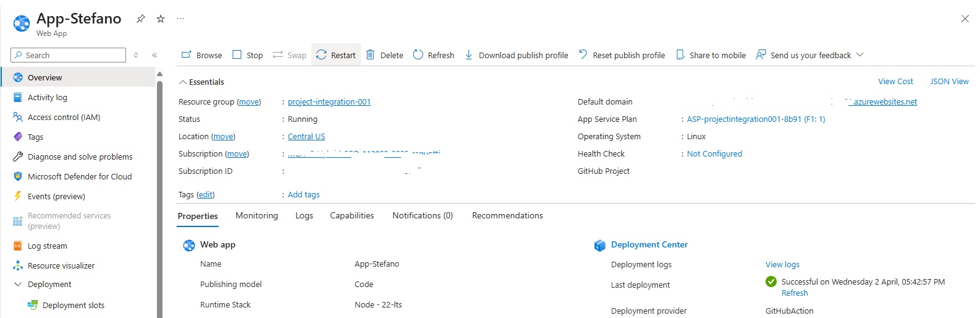Click move link next to Resource group
980x318 pixels.
point(249,101)
